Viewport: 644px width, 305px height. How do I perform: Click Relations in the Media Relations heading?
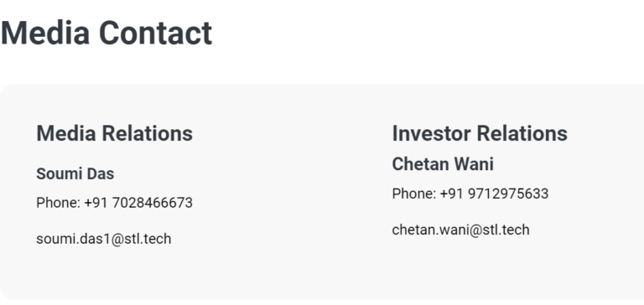coord(147,133)
